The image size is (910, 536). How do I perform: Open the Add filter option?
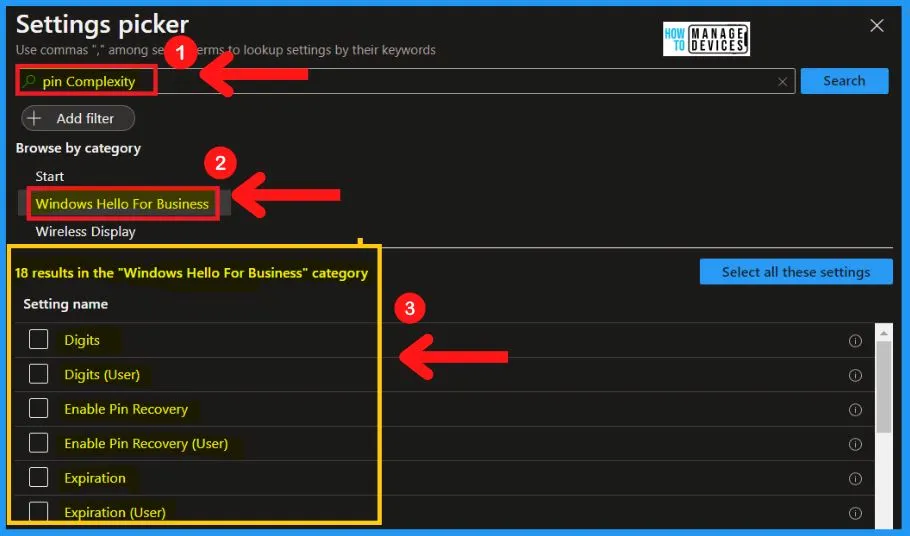point(78,118)
